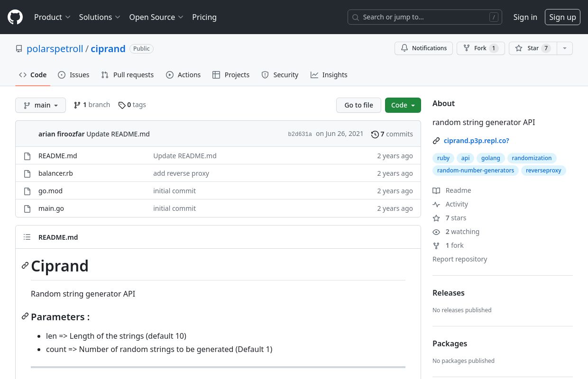Viewport: 588px width, 379px height.
Task: Switch to the Security tab
Action: (280, 75)
